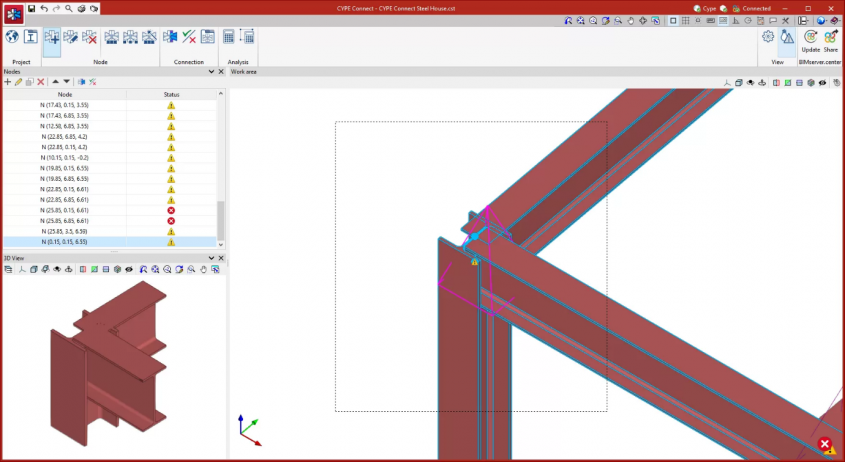
Task: Click the error status of node N (25.85, 6.85, 6.61)
Action: pos(171,221)
